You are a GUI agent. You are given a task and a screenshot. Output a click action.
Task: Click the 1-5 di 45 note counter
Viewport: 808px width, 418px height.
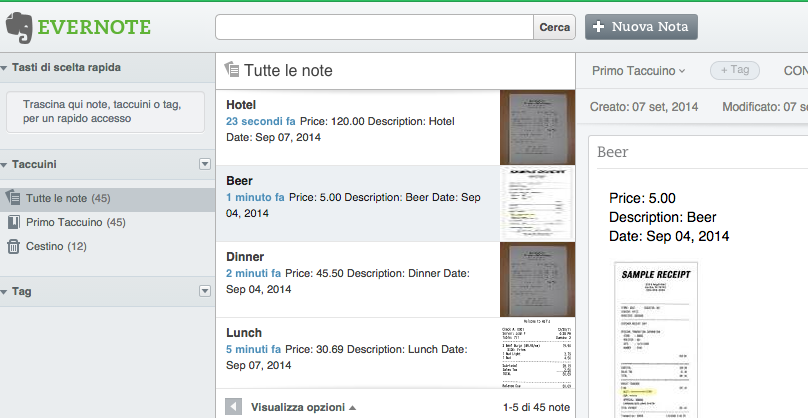536,407
